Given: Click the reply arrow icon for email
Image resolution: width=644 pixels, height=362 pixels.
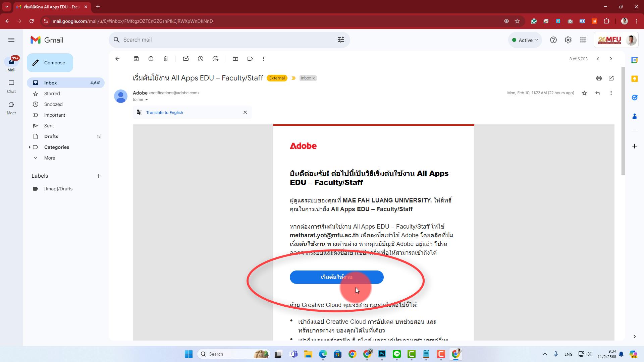Looking at the screenshot, I should point(598,93).
